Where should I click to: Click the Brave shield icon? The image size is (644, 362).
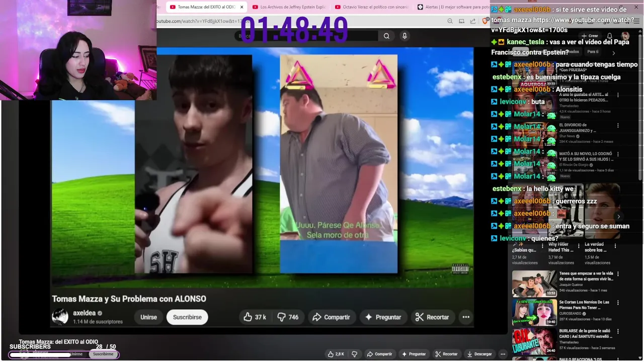pyautogui.click(x=485, y=21)
